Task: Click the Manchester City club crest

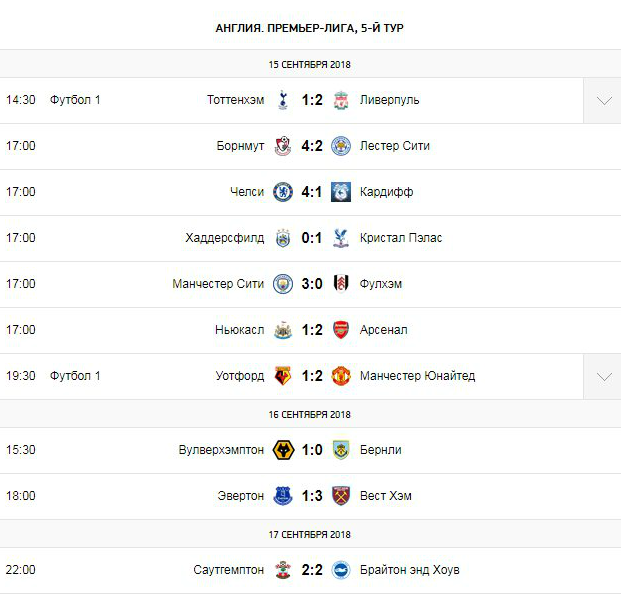Action: [x=283, y=284]
